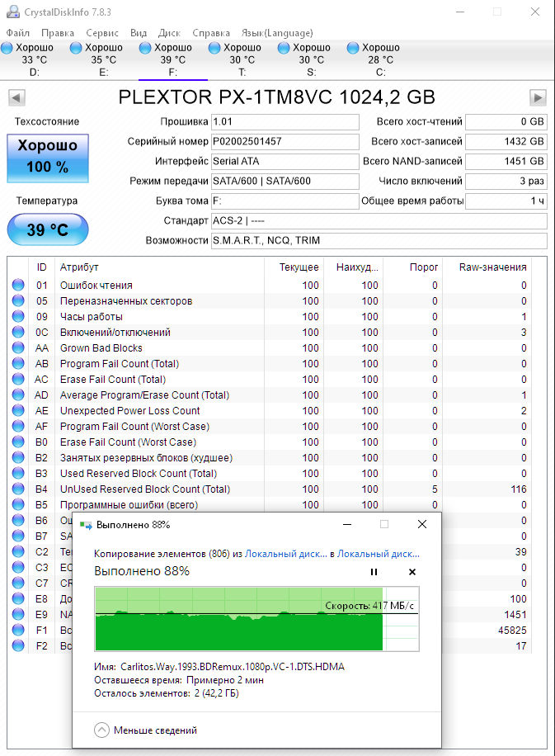Click status icon of Часы работы row
Image resolution: width=555 pixels, height=756 pixels.
(18, 316)
